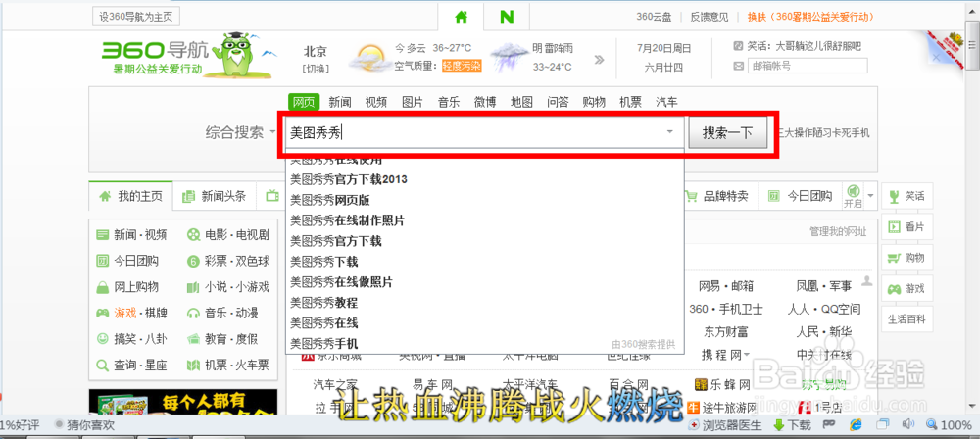This screenshot has height=439, width=980.
Task: Mute page sound via status bar speaker icon
Action: [x=907, y=425]
